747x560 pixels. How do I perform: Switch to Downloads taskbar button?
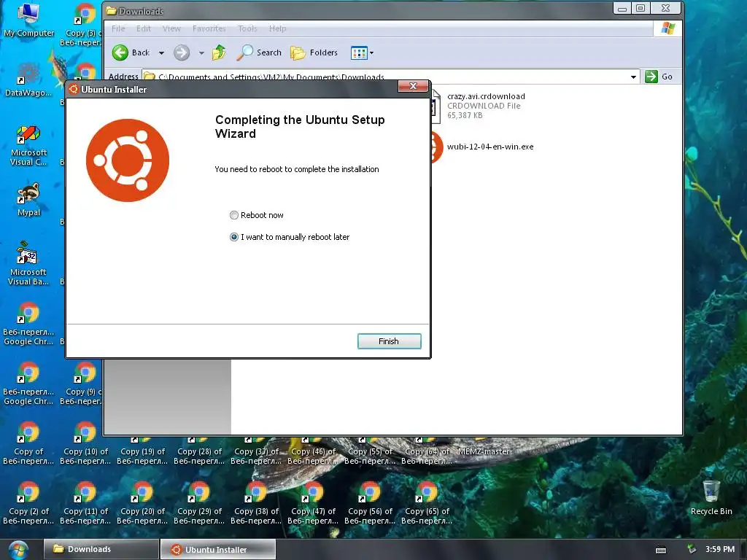[x=101, y=549]
